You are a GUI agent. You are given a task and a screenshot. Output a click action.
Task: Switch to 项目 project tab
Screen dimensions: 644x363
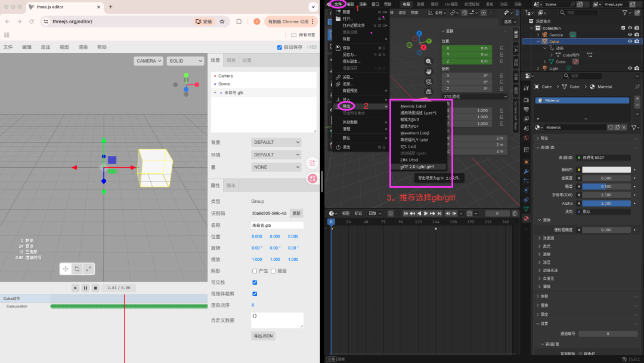231,60
